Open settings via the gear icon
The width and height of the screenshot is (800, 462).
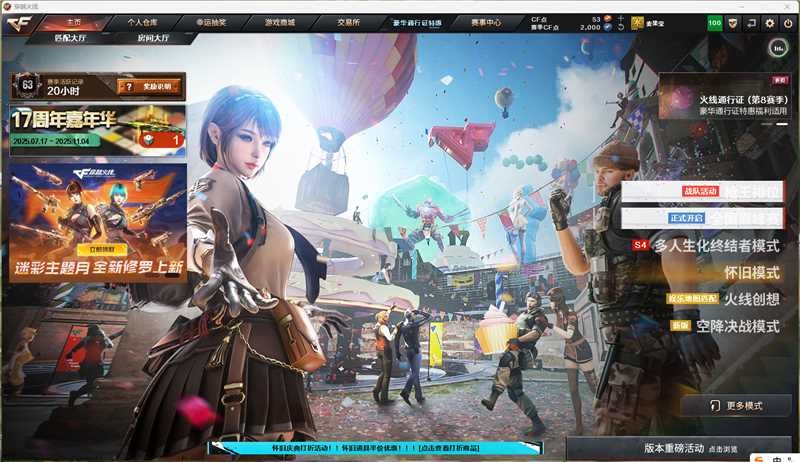tap(770, 23)
